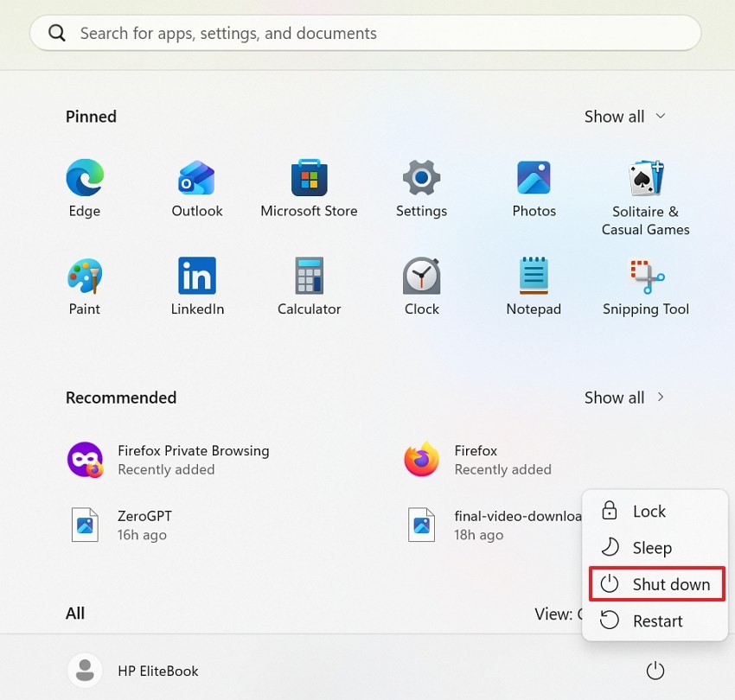
Task: Click the search bar for apps and settings
Action: click(x=365, y=33)
